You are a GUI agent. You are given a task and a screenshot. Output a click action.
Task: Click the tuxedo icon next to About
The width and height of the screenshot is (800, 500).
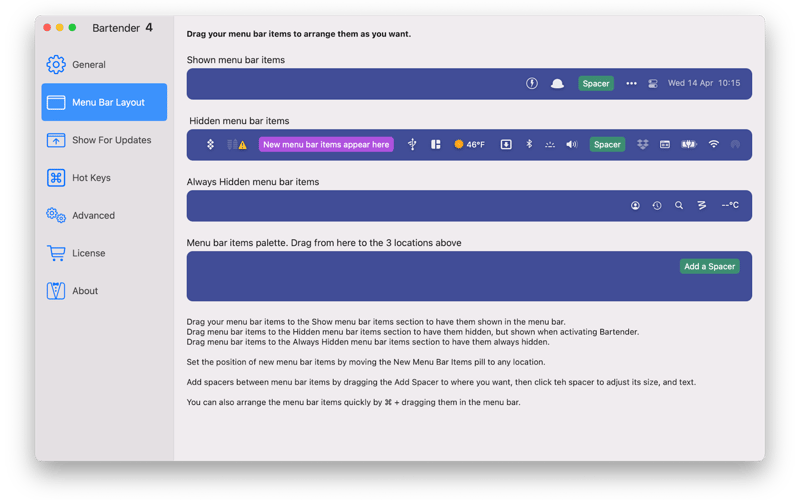pyautogui.click(x=56, y=291)
